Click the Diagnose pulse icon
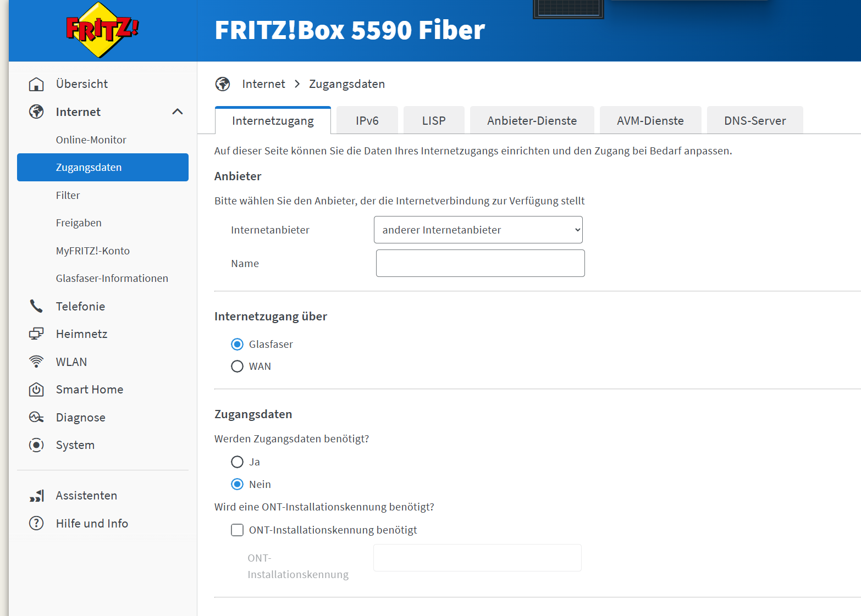The image size is (861, 616). point(36,417)
